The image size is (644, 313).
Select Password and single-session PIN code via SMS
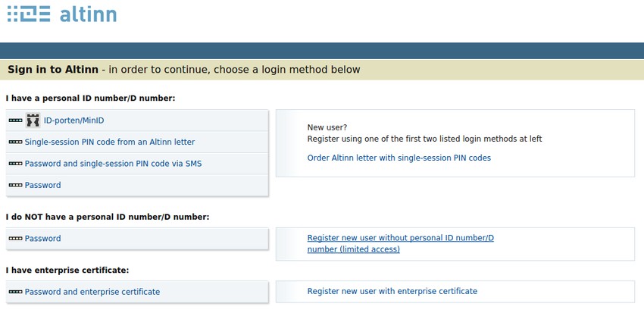pyautogui.click(x=113, y=164)
